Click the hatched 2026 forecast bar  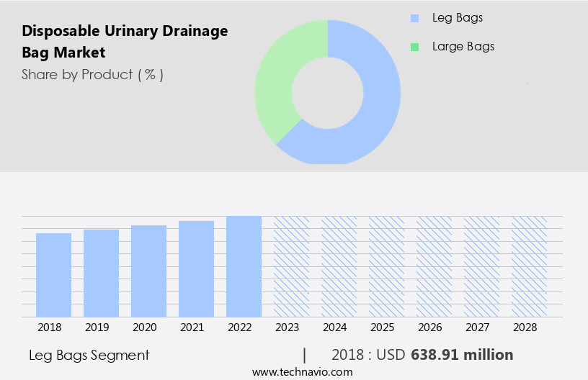tap(434, 266)
